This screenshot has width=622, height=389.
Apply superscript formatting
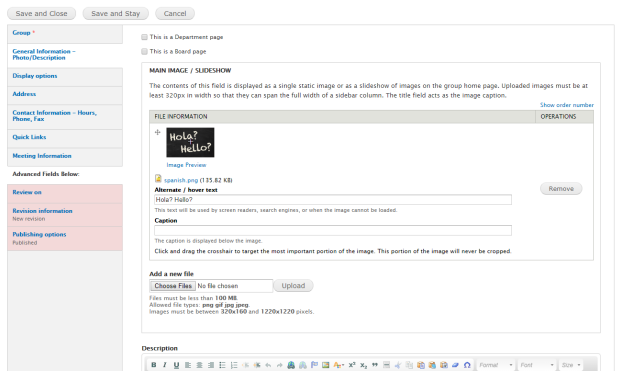(x=352, y=365)
